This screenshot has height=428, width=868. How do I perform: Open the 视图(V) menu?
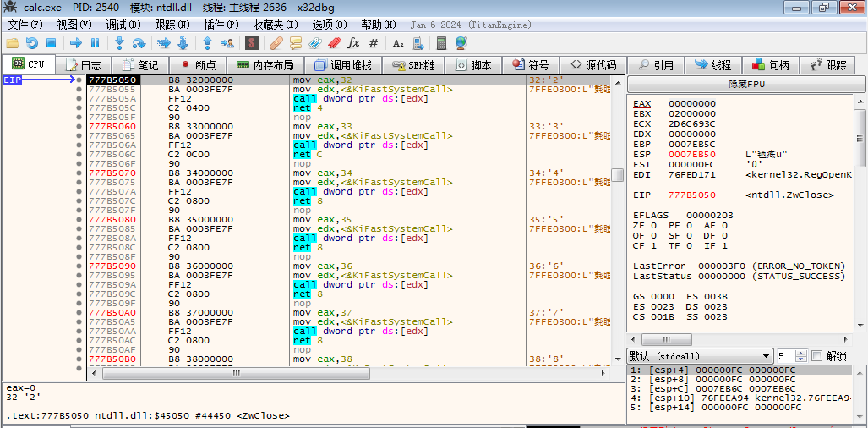point(74,25)
